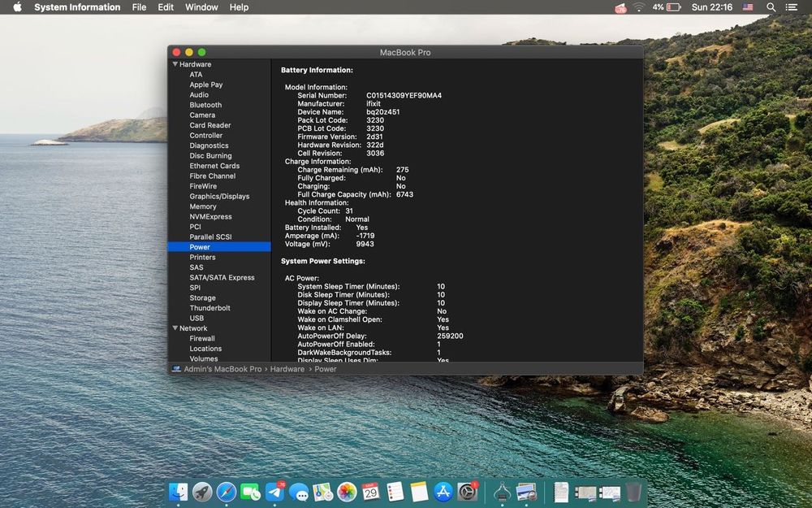This screenshot has height=508, width=812.
Task: Click the Wi-Fi status icon
Action: click(x=639, y=7)
